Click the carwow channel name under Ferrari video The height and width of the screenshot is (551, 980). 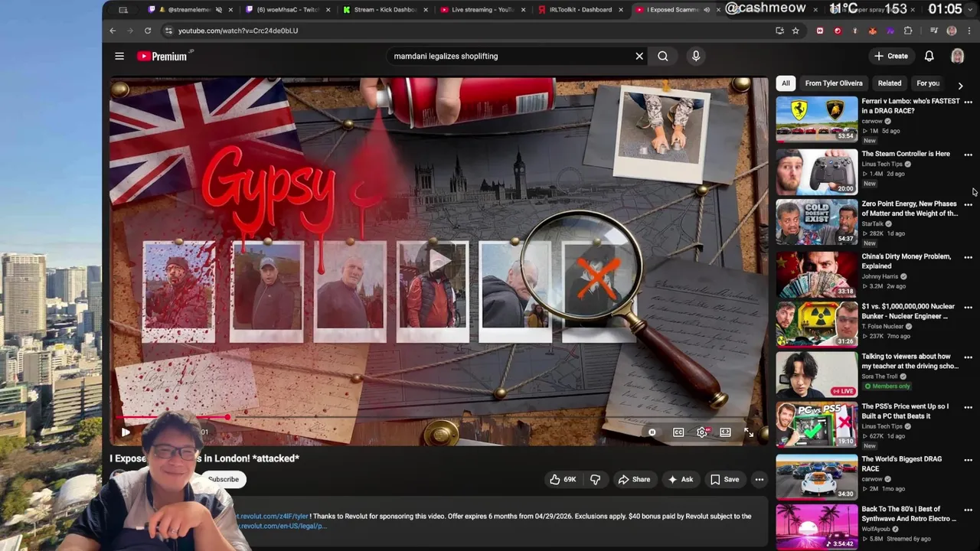872,121
